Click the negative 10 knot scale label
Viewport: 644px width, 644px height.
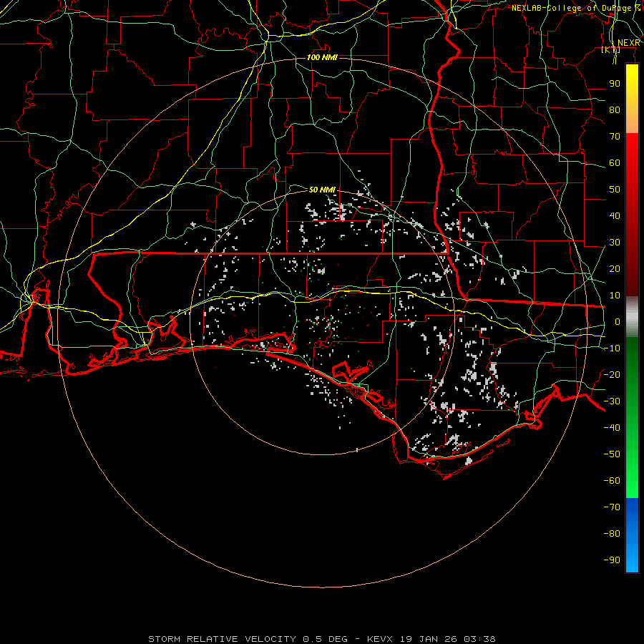click(x=612, y=348)
